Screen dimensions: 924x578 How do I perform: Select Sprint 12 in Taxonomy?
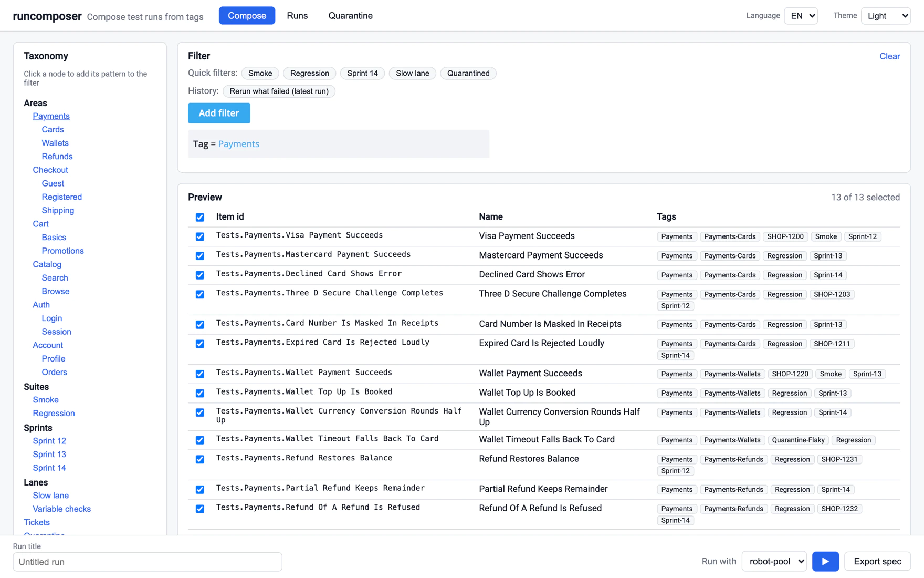point(49,441)
